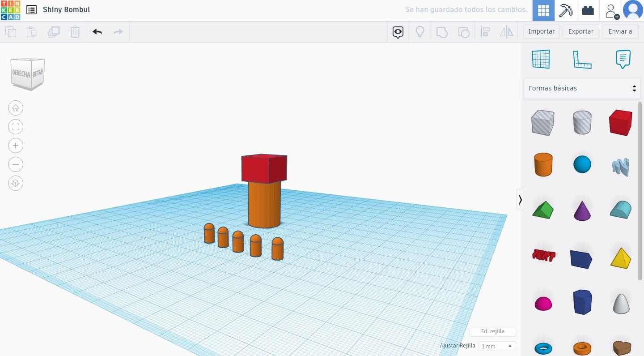
Task: Pick the green roof shape
Action: [x=543, y=210]
